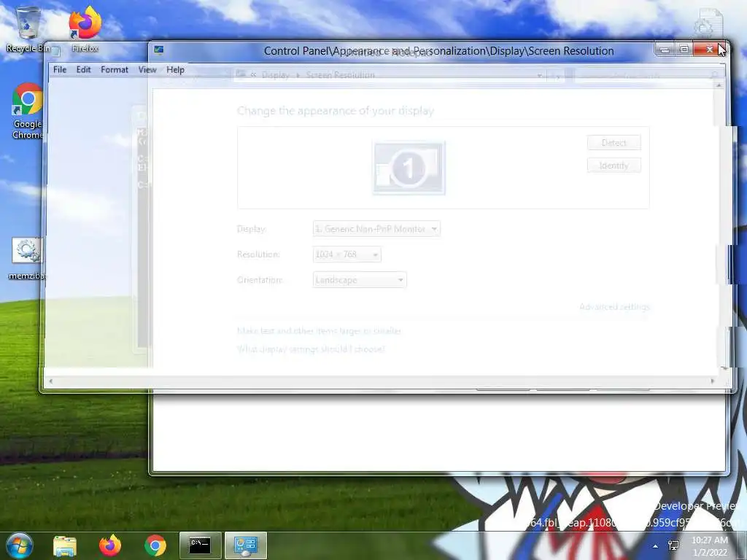Launch Firefox from the taskbar

point(110,545)
